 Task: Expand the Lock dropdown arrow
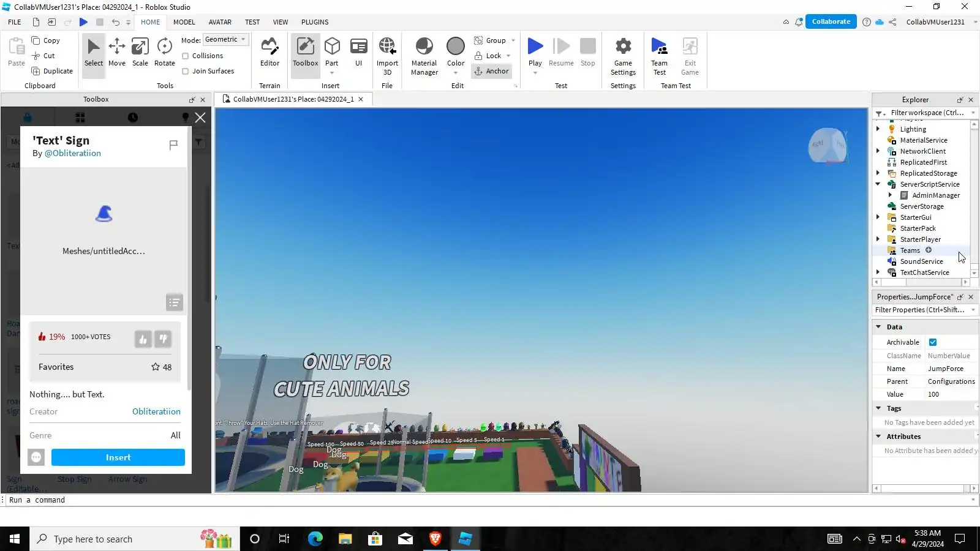pyautogui.click(x=508, y=56)
